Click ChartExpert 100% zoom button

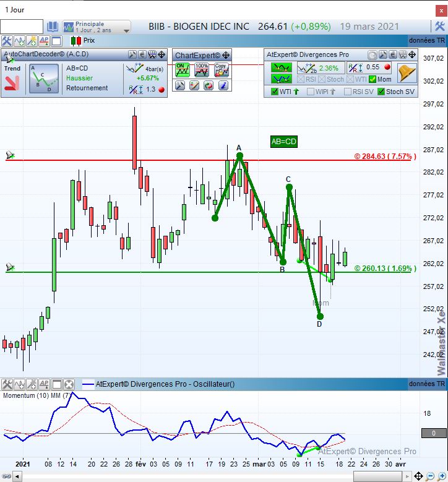coord(202,70)
